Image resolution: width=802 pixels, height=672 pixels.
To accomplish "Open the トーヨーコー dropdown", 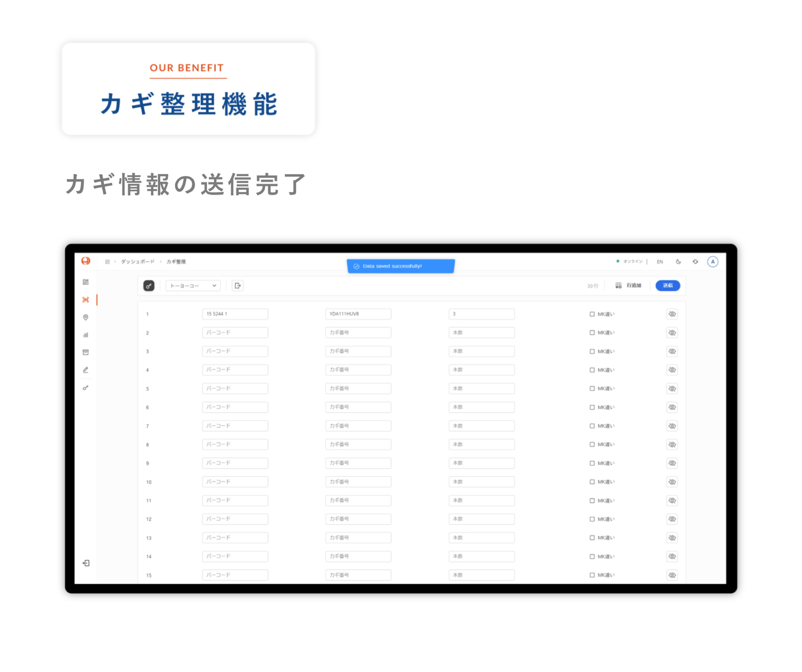I will click(x=193, y=286).
